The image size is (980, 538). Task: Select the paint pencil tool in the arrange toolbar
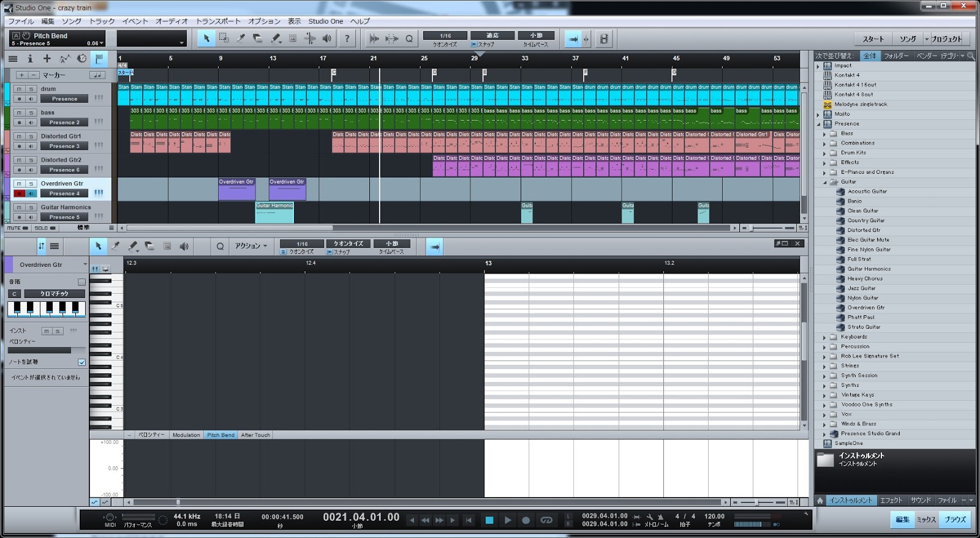(276, 39)
